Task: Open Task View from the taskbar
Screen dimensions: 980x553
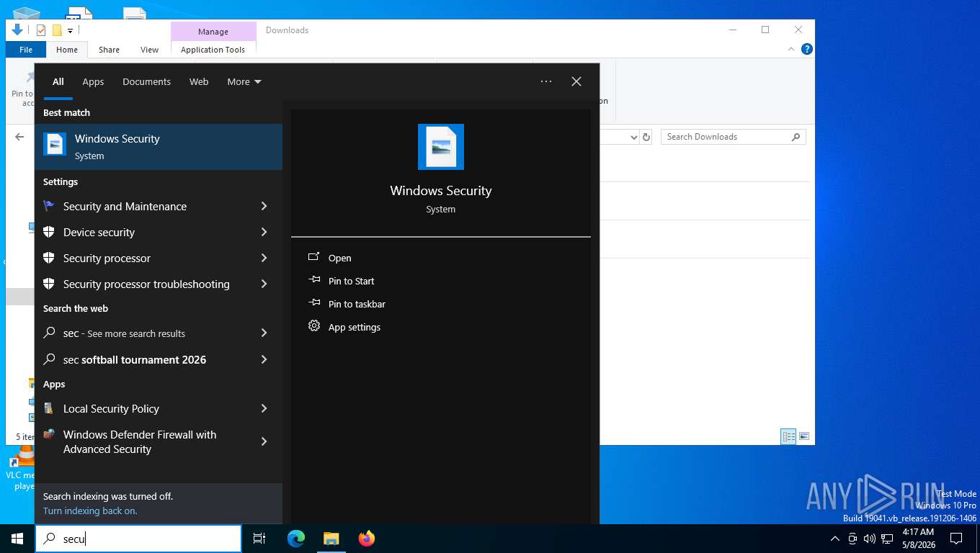Action: (x=259, y=539)
